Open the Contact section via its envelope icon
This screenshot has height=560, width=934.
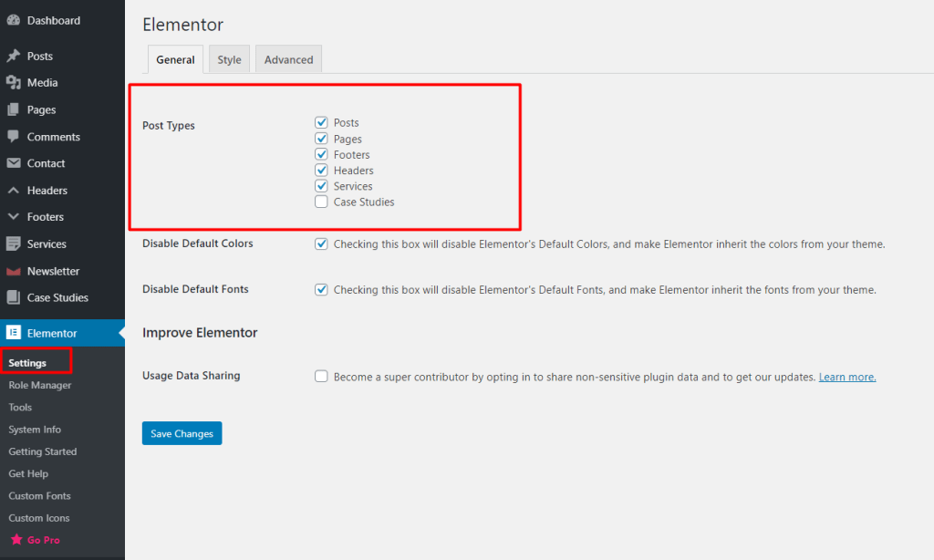13,163
